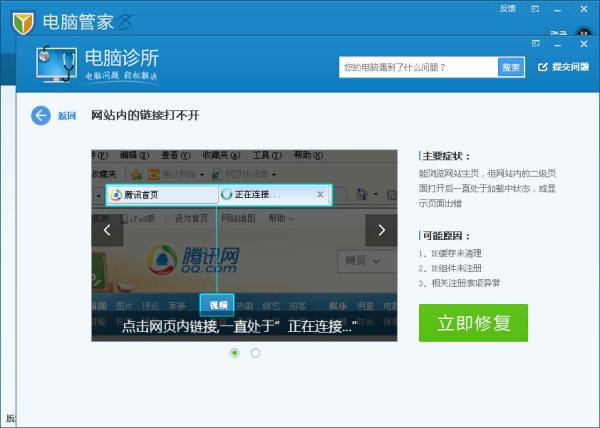Click the user avatar in the main window
The width and height of the screenshot is (600, 428).
tap(586, 31)
